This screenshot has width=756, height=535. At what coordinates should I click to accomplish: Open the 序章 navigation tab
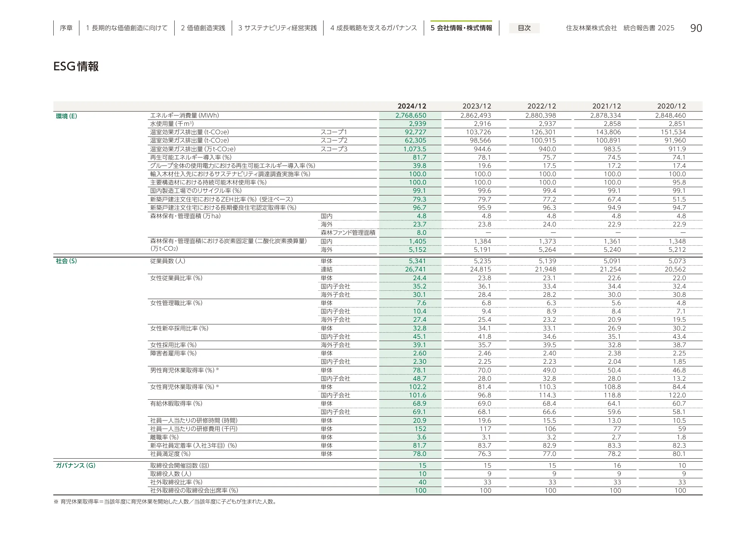click(x=66, y=28)
